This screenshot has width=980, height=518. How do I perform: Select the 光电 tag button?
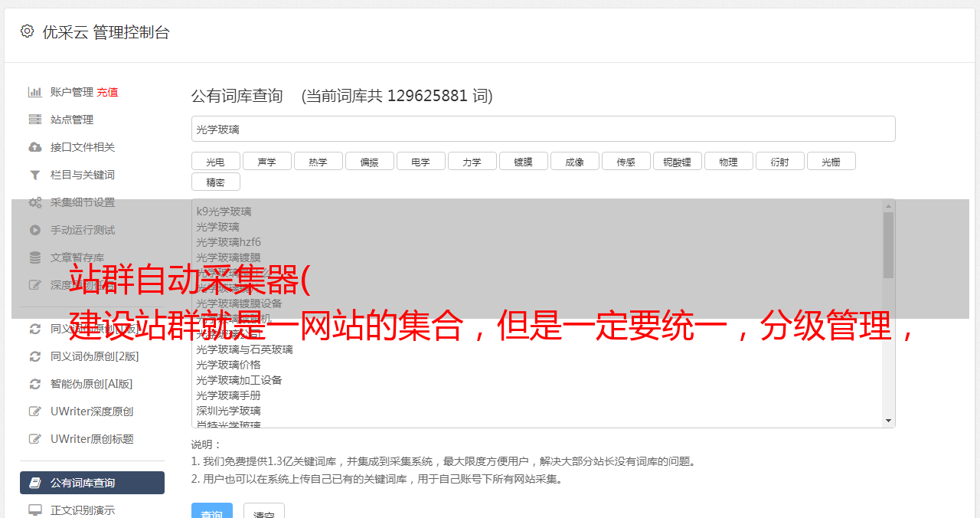coord(215,161)
